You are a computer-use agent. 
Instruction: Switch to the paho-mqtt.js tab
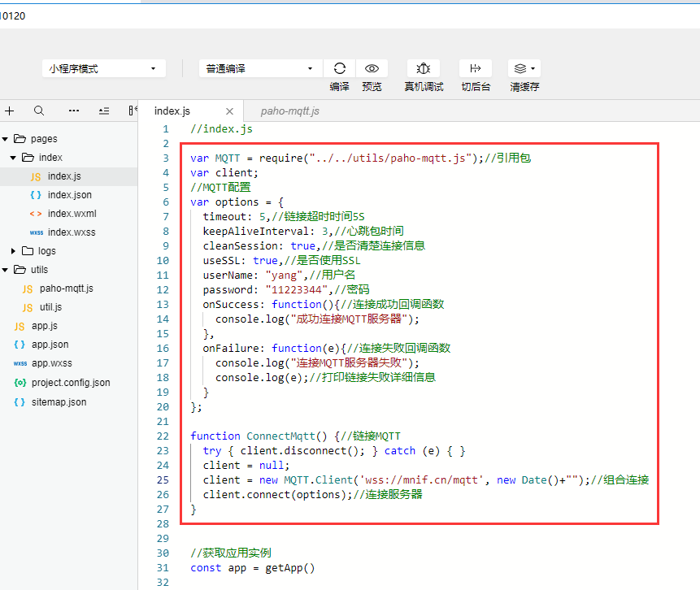(289, 111)
